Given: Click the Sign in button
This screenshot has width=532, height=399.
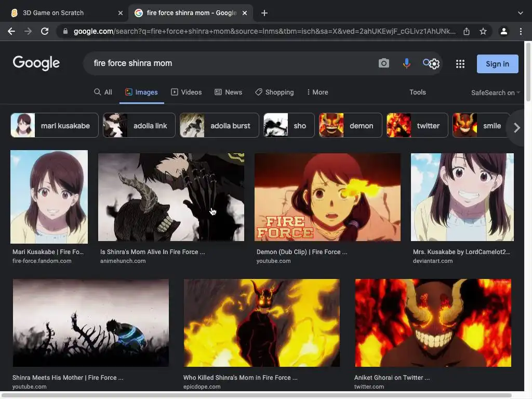Looking at the screenshot, I should (497, 64).
